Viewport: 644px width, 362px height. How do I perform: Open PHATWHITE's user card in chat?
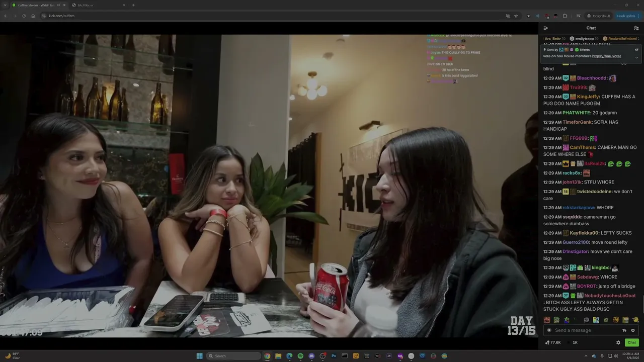577,113
